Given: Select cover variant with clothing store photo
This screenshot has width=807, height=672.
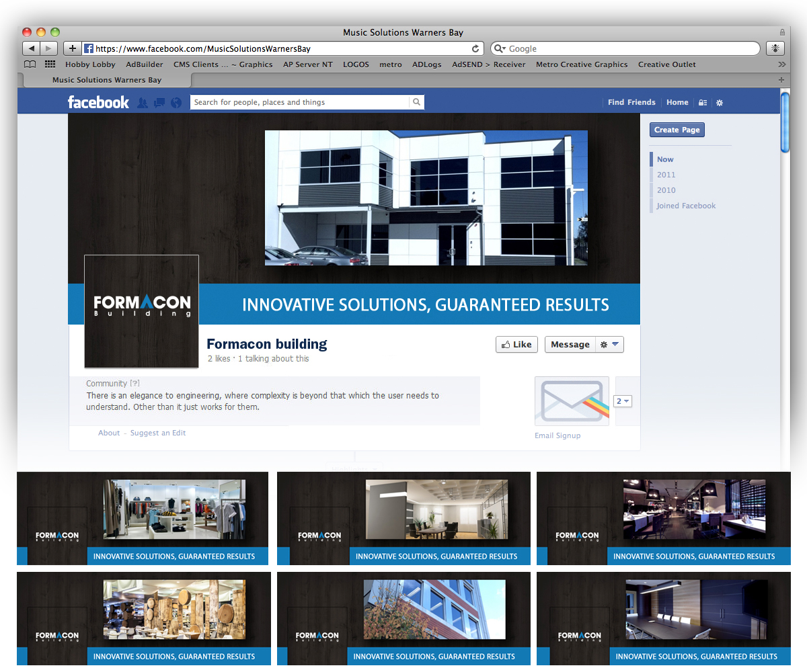Looking at the screenshot, I should click(x=143, y=518).
